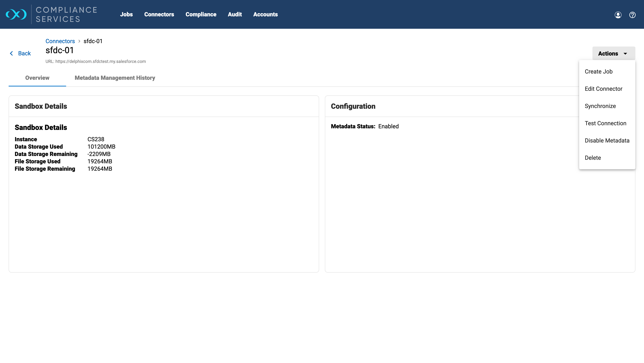
Task: Click the Delphix logo icon
Action: pyautogui.click(x=16, y=14)
